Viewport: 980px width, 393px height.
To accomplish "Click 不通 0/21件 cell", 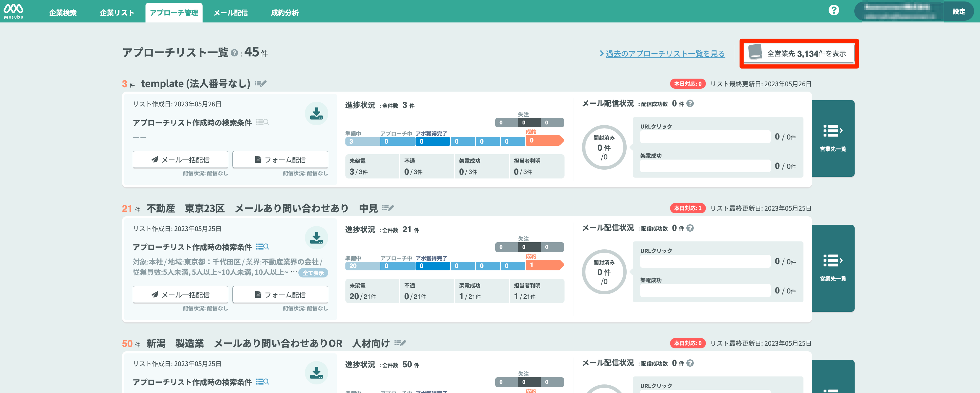I will 427,291.
